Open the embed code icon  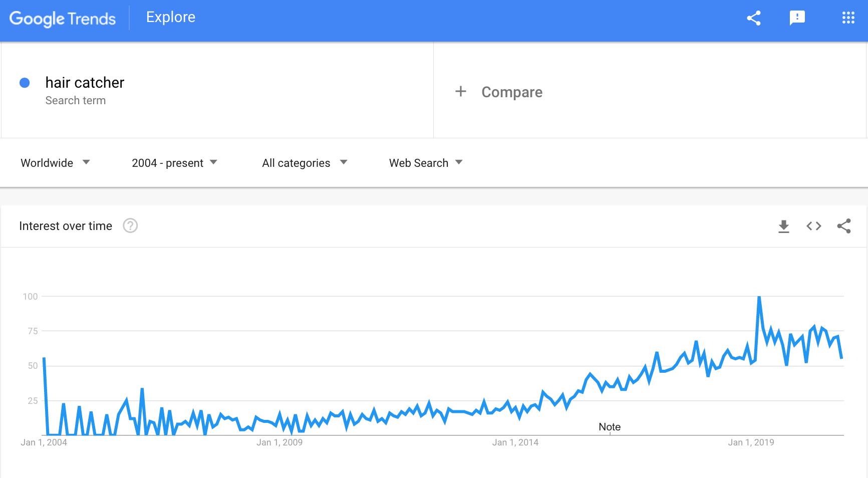[x=814, y=226]
